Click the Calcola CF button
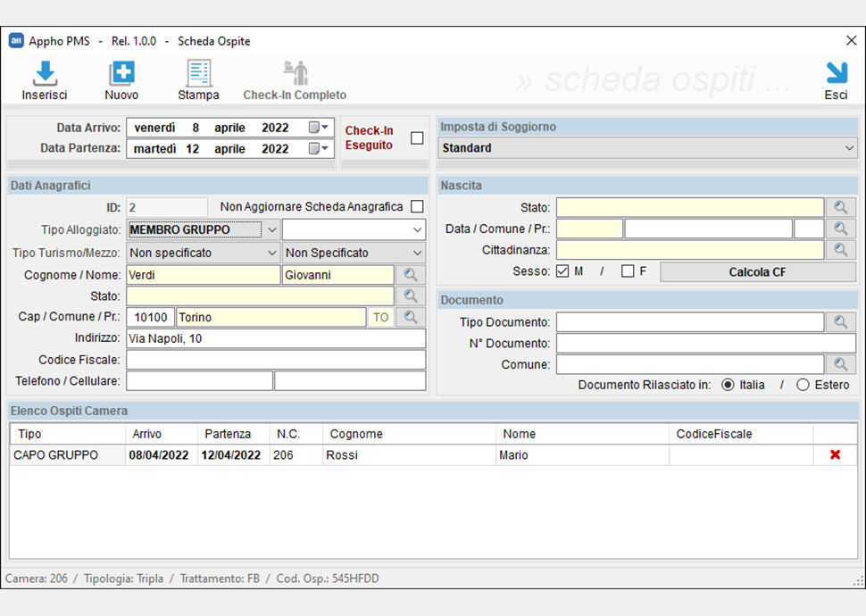 758,271
